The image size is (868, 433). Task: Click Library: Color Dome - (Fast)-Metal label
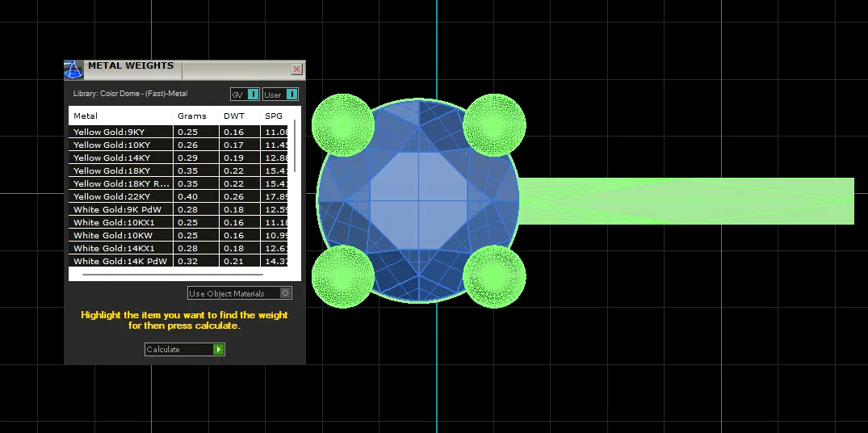tap(130, 94)
